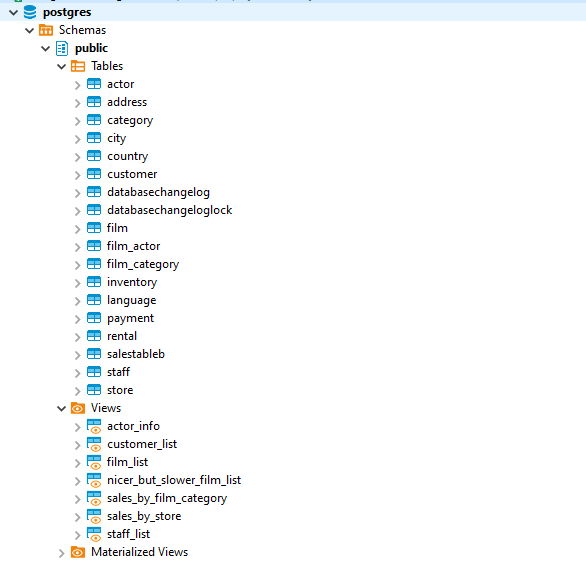Screen dimensions: 586x564
Task: Select the inventory table name
Action: point(132,283)
